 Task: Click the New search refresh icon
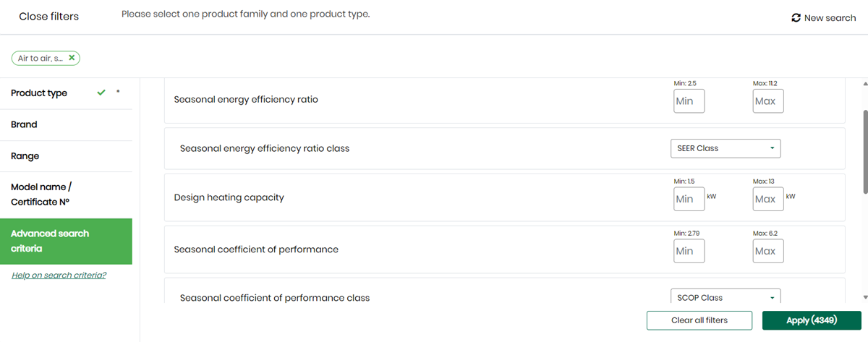click(796, 18)
